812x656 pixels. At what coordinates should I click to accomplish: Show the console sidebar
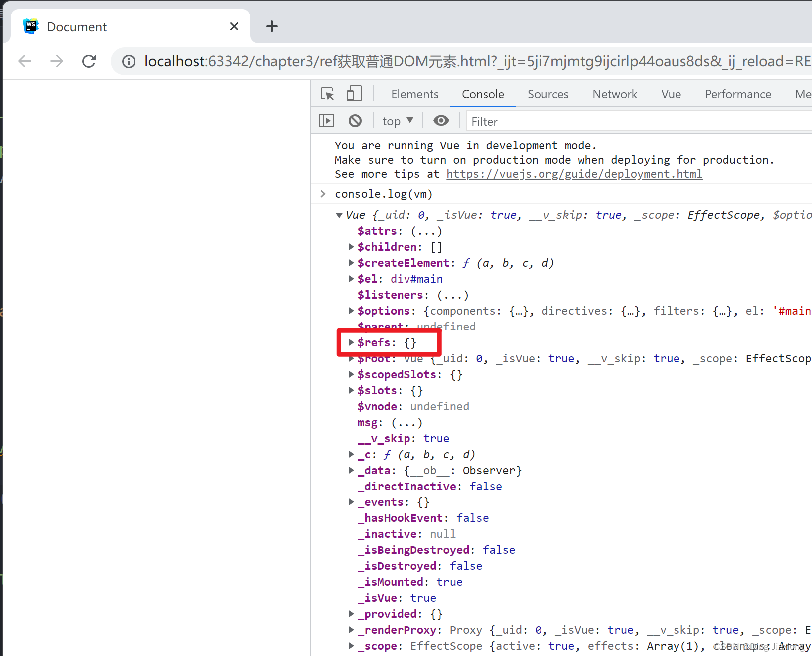(x=326, y=120)
